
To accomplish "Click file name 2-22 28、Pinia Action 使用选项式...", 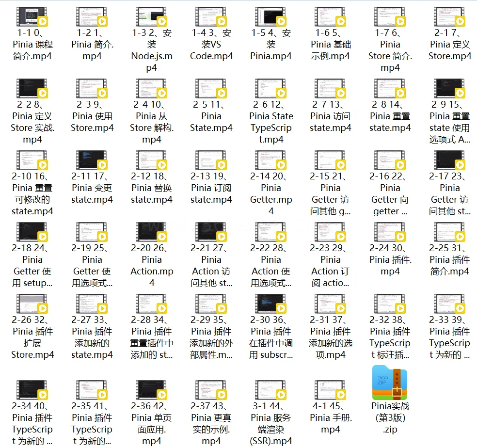I will click(271, 265).
